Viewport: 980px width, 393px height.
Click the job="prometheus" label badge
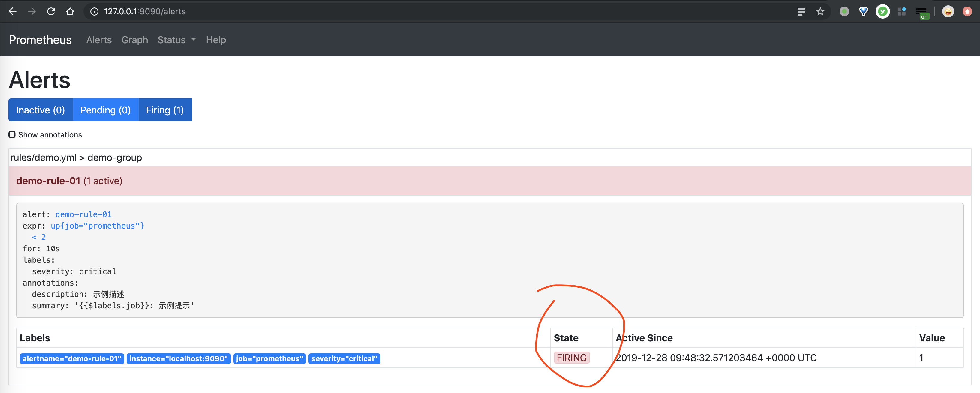click(269, 358)
